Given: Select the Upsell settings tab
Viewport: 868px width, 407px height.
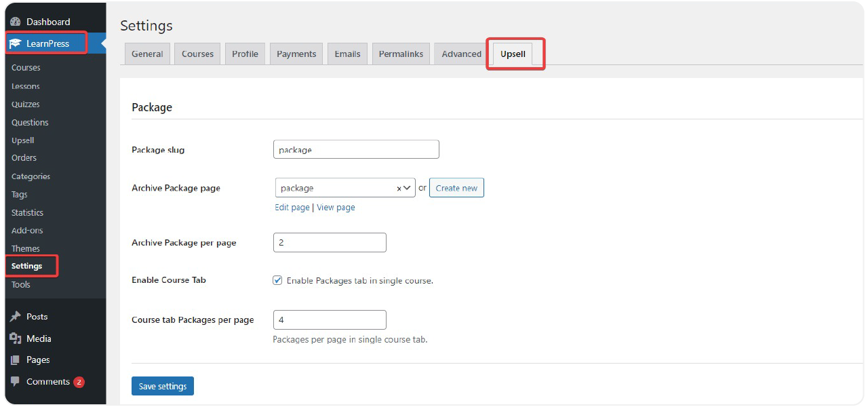Looking at the screenshot, I should pyautogui.click(x=513, y=54).
